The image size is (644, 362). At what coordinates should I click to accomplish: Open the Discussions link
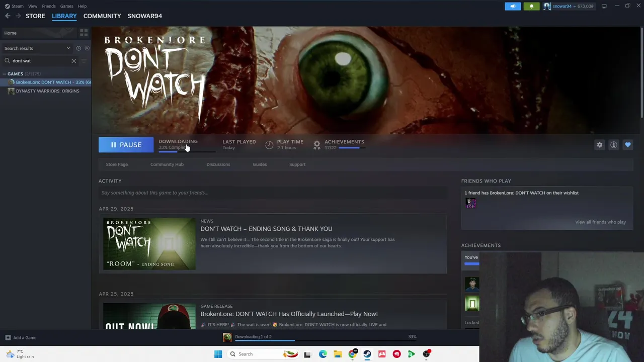click(x=218, y=164)
